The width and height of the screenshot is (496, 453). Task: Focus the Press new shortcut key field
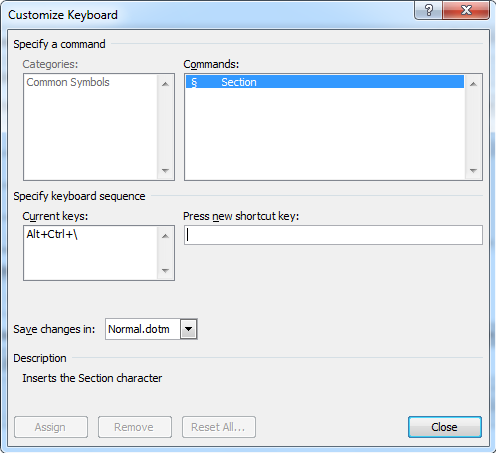[333, 235]
